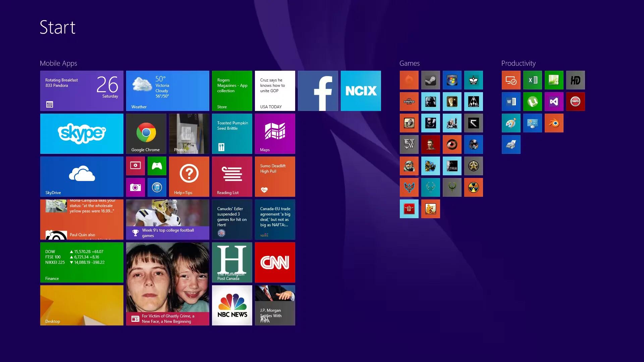The image size is (644, 362).
Task: Open the gold star emblem game tile
Action: [473, 166]
